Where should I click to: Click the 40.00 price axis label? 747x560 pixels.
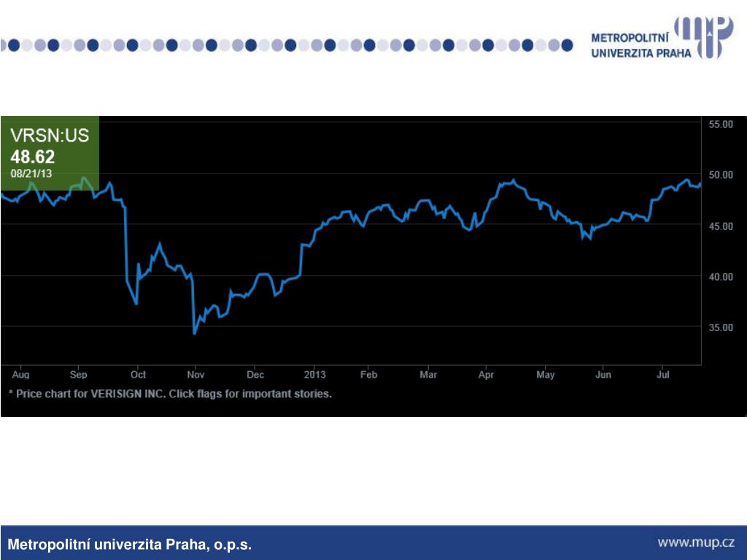point(721,276)
